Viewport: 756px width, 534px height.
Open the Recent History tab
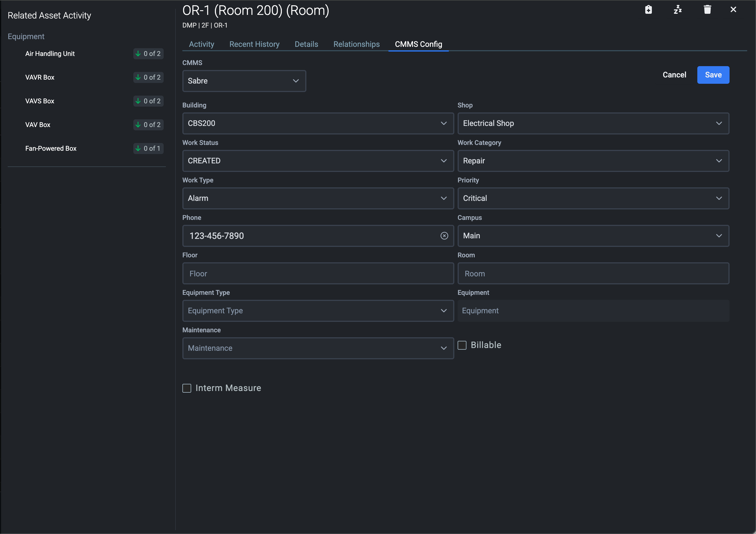pyautogui.click(x=254, y=44)
